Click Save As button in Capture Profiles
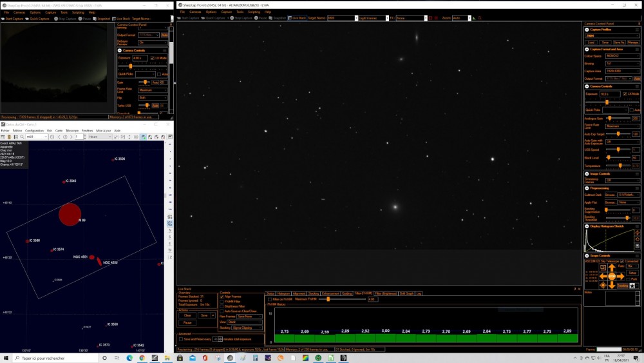 pos(619,43)
